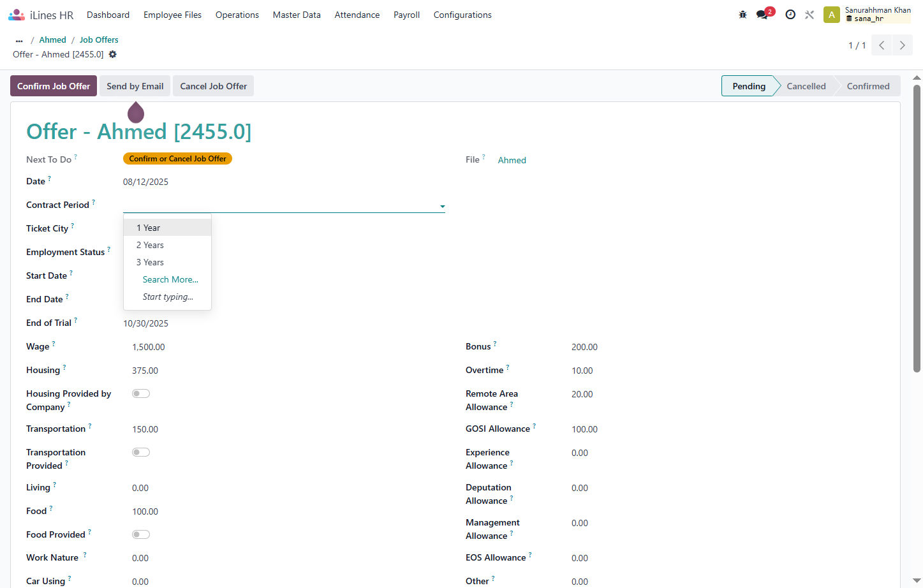Click the Send by Email button
The width and height of the screenshot is (923, 588).
(135, 86)
